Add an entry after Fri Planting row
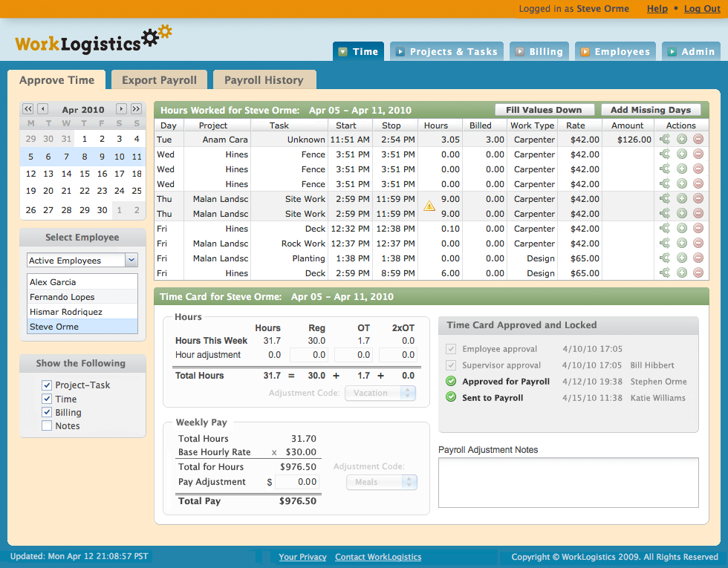This screenshot has height=568, width=728. pyautogui.click(x=682, y=258)
